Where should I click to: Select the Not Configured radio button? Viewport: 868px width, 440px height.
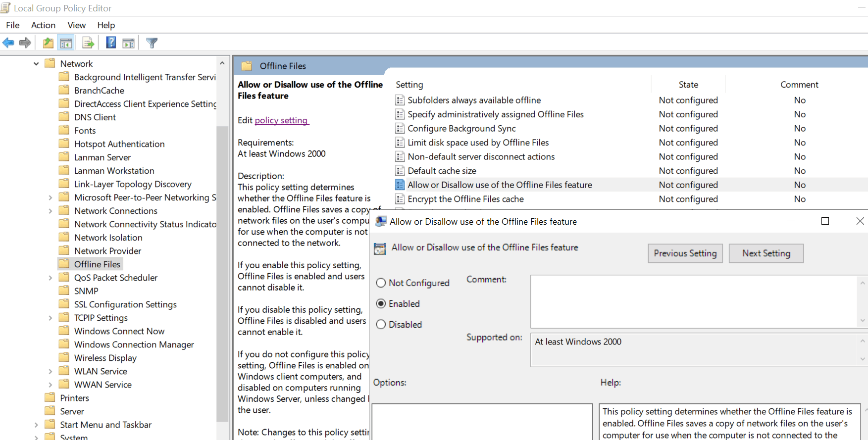[x=381, y=283]
